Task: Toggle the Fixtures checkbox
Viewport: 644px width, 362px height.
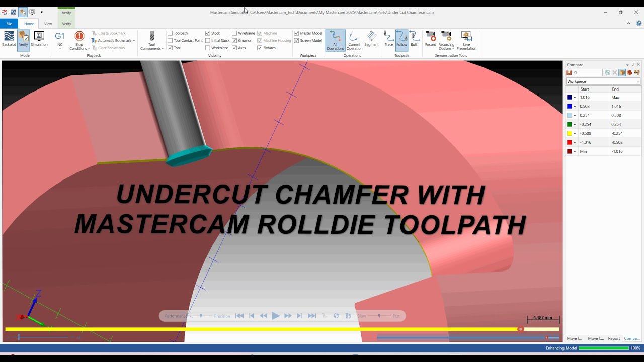Action: pyautogui.click(x=260, y=48)
